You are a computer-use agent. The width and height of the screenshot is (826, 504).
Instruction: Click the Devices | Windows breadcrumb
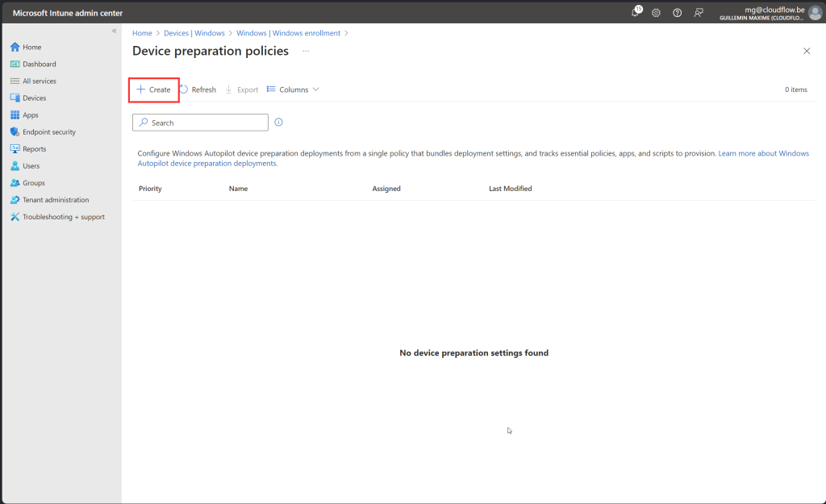pyautogui.click(x=194, y=33)
